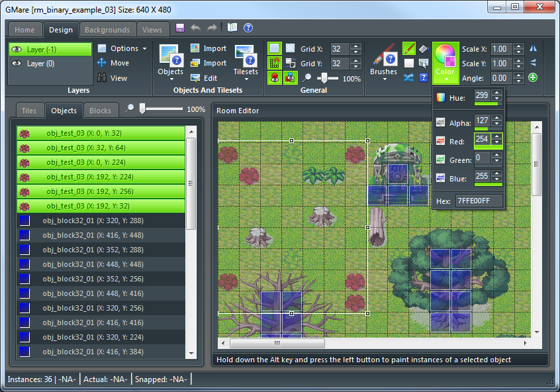The width and height of the screenshot is (560, 392).
Task: Click the magnifier icon in the General group
Action: tap(306, 78)
